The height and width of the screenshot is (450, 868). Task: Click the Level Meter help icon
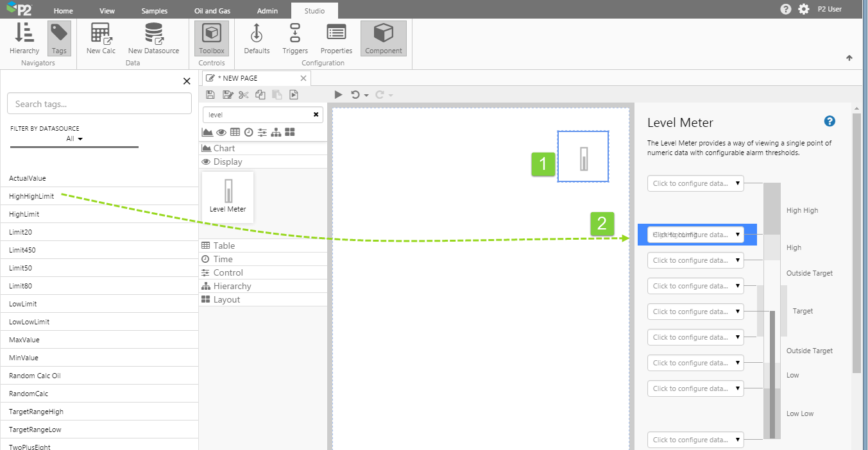pos(830,121)
